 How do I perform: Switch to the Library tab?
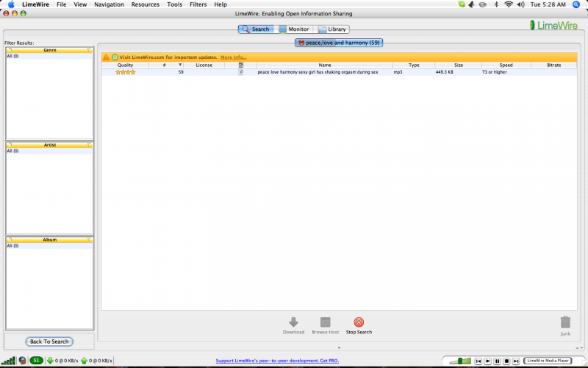[x=332, y=29]
